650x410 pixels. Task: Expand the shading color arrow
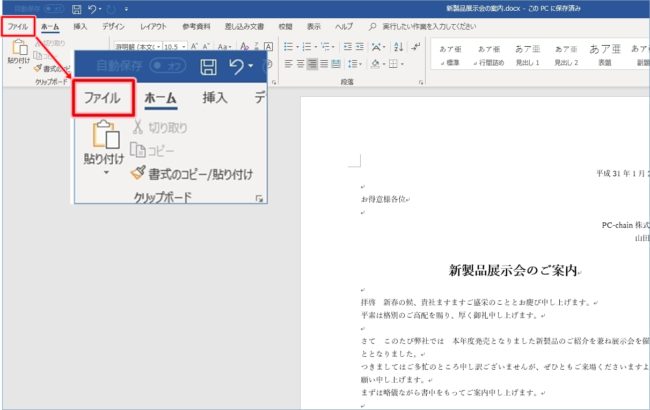pos(384,64)
